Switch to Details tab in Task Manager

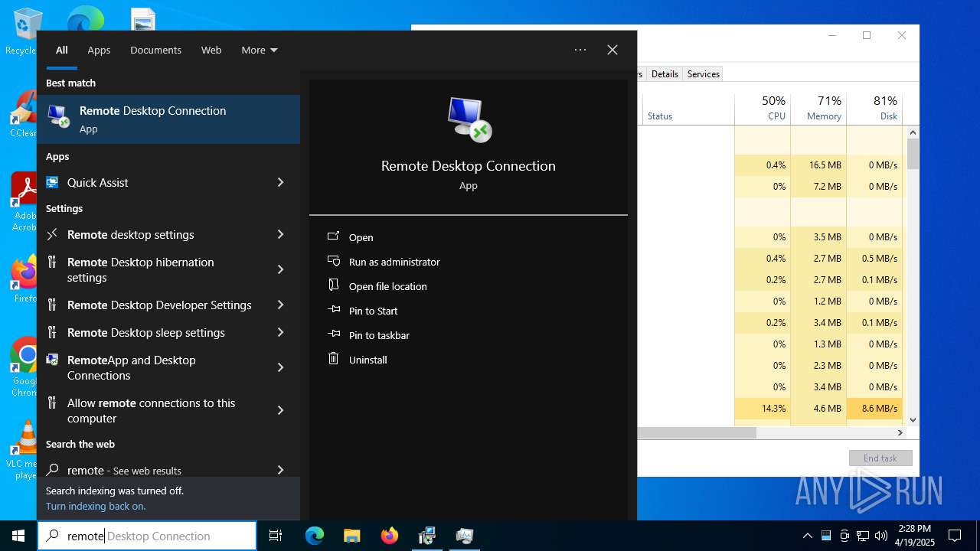point(665,73)
